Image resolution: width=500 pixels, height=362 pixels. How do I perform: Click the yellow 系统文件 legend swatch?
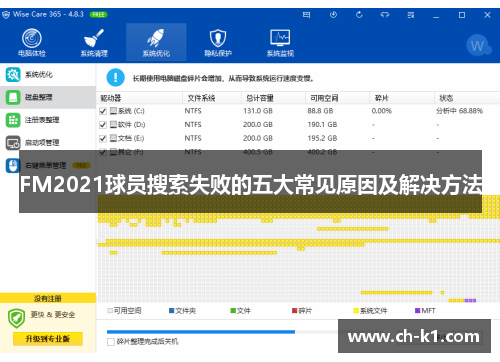click(x=356, y=311)
